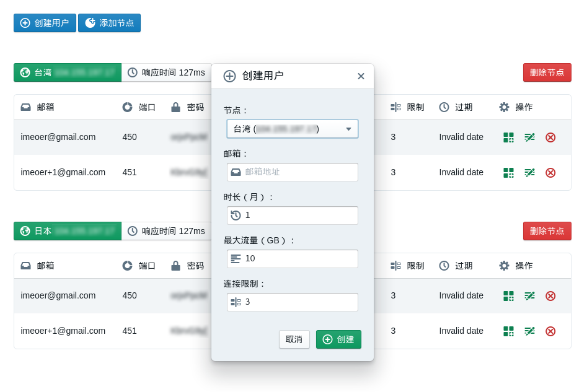Click the QR code icon for imeoer@gmail.com
This screenshot has width=587, height=392.
point(508,137)
